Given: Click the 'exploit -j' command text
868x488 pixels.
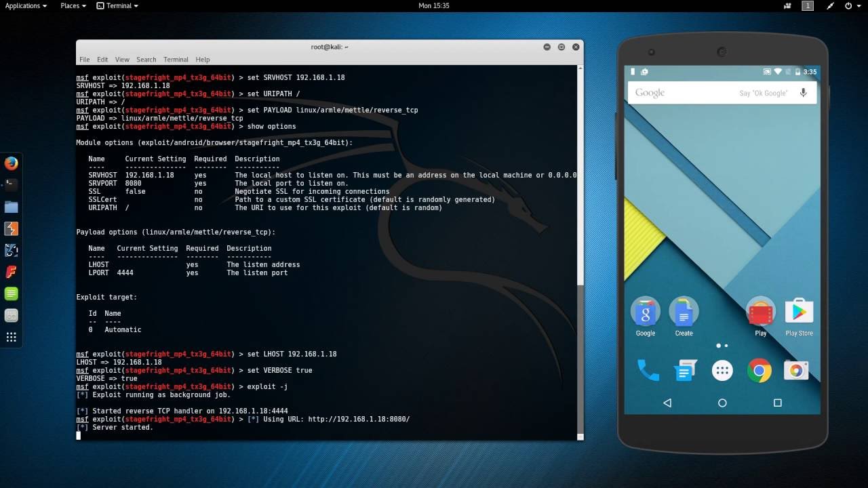Looking at the screenshot, I should point(267,387).
